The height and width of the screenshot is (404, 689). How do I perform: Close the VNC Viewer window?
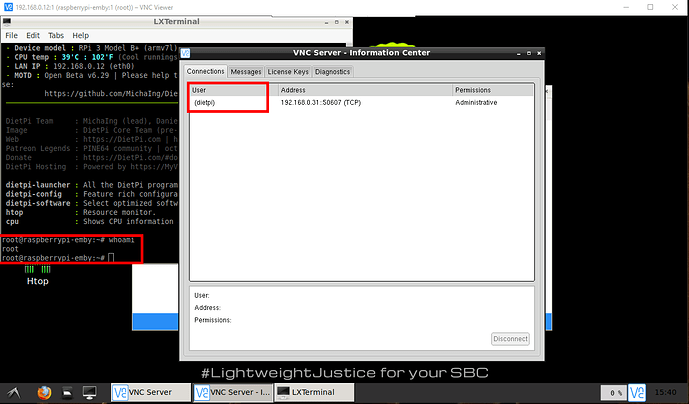pyautogui.click(x=675, y=7)
